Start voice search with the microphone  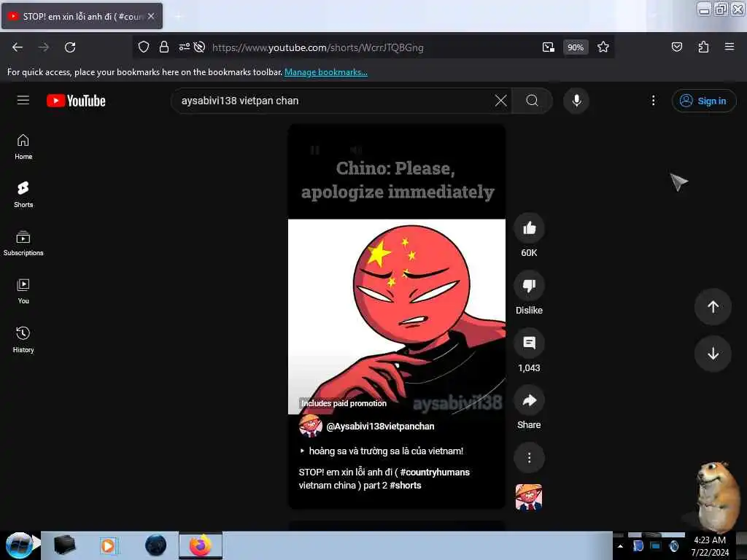[576, 101]
